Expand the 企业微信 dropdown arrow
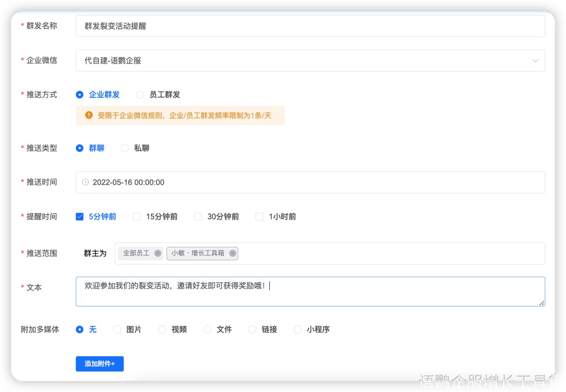The height and width of the screenshot is (392, 566). coord(535,61)
